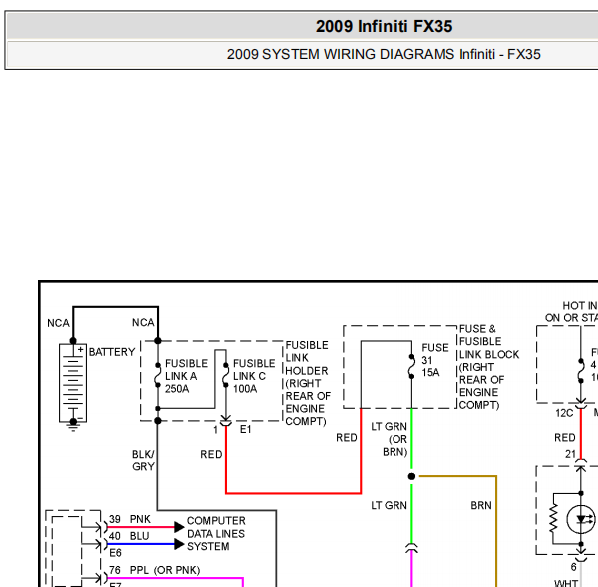598x587 pixels.
Task: Click the 'RED' label between 12C and 21
Action: [x=564, y=437]
